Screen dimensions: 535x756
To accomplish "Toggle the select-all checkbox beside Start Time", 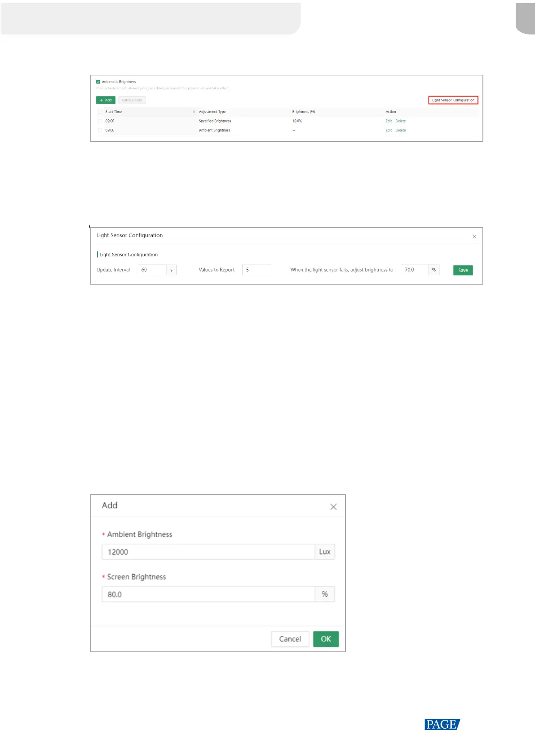I will (100, 112).
